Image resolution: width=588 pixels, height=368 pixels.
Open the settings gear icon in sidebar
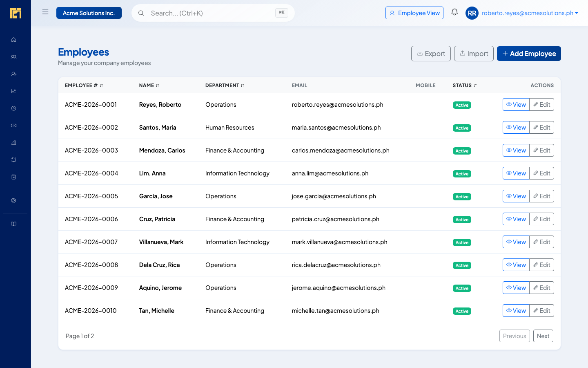(14, 200)
